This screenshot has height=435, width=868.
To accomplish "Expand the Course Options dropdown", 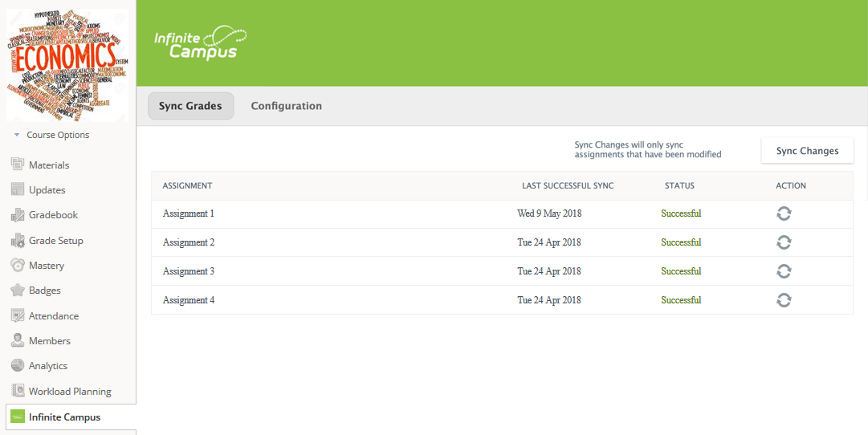I will (x=51, y=135).
